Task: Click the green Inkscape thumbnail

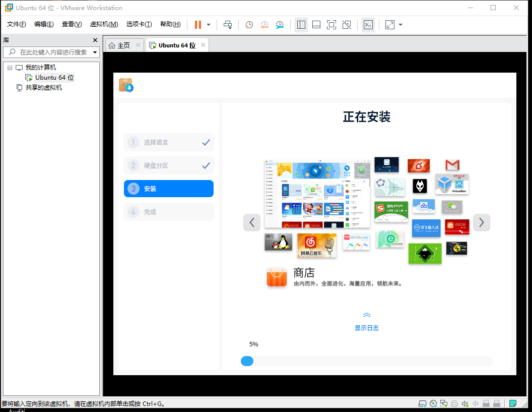Action: (425, 253)
